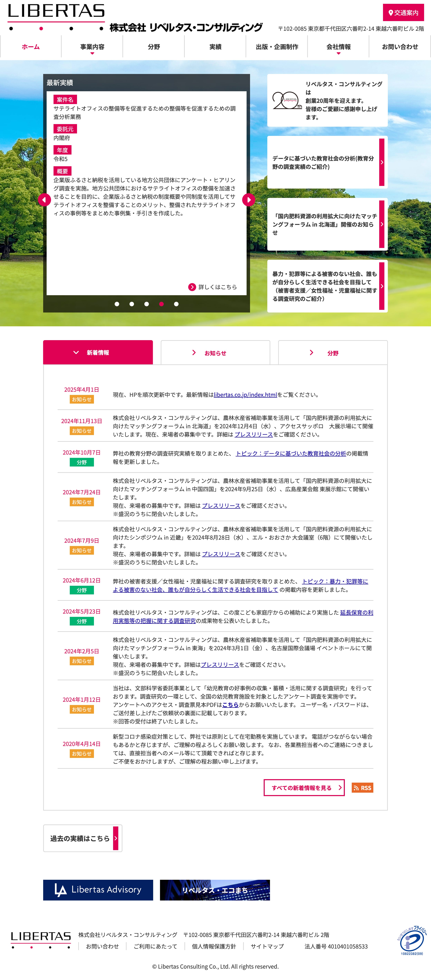
Task: Open footer お問い合わせ link
Action: pos(102,946)
